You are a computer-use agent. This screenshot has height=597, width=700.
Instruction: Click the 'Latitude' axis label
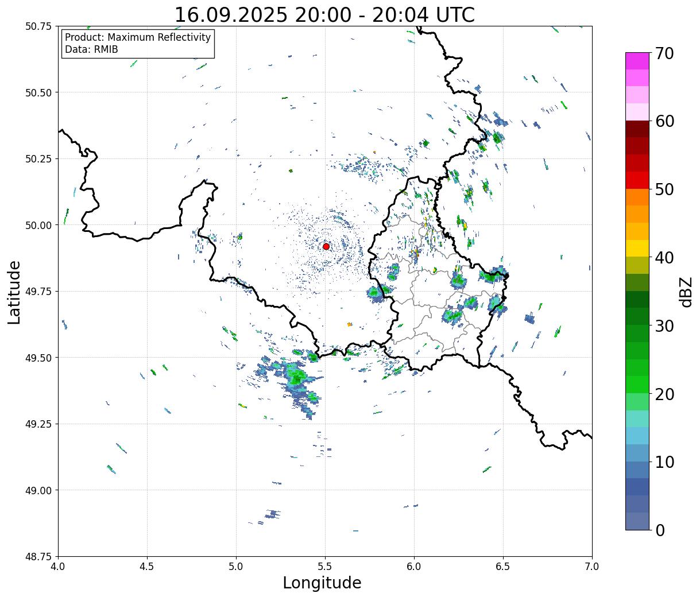[14, 292]
